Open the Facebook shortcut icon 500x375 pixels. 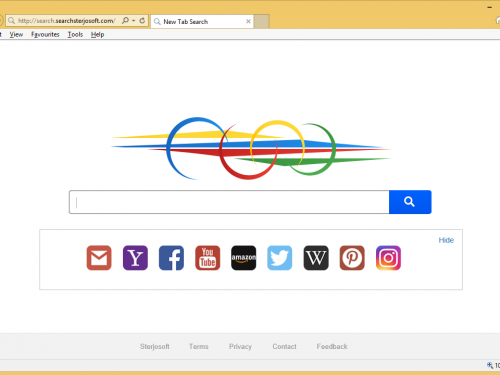point(171,258)
